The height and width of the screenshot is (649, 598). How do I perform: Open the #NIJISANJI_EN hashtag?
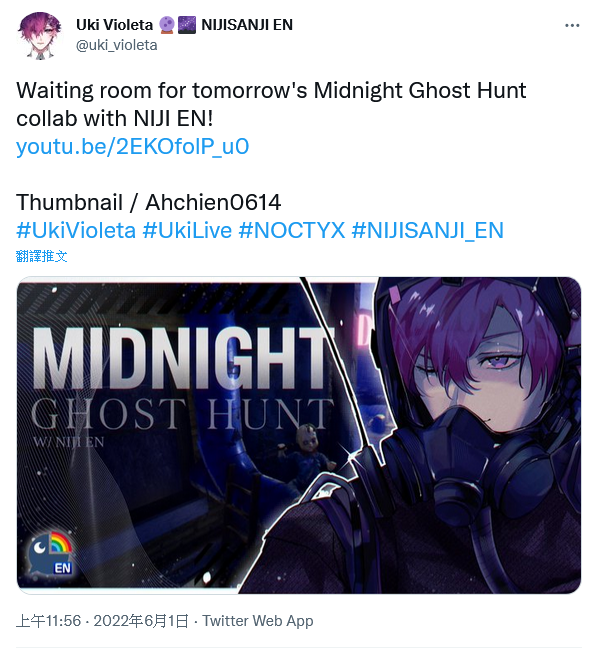427,230
